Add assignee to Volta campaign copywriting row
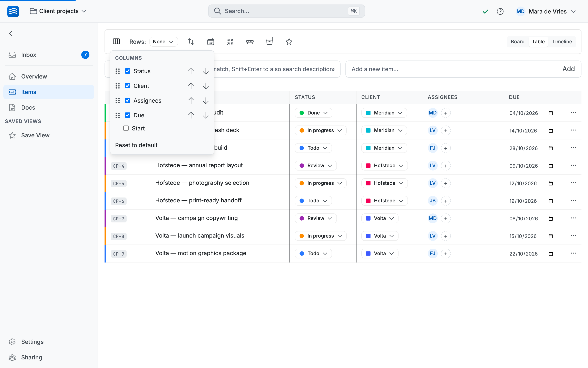Viewport: 588px width, 368px height. pyautogui.click(x=446, y=219)
